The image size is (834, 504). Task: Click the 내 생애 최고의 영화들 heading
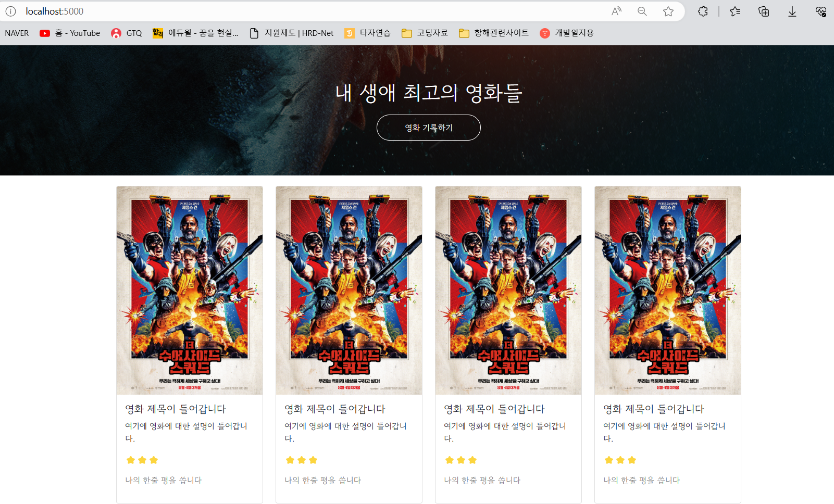coord(429,93)
